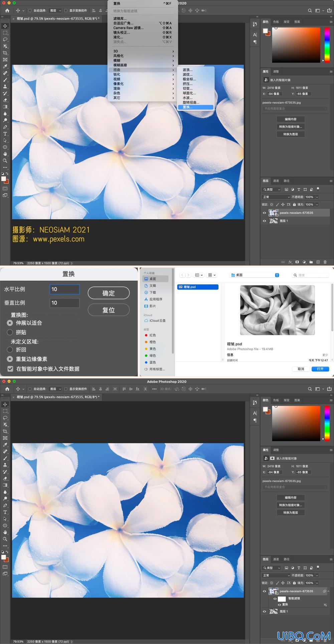Click the fx layer style icon in upper window

[x=290, y=262]
